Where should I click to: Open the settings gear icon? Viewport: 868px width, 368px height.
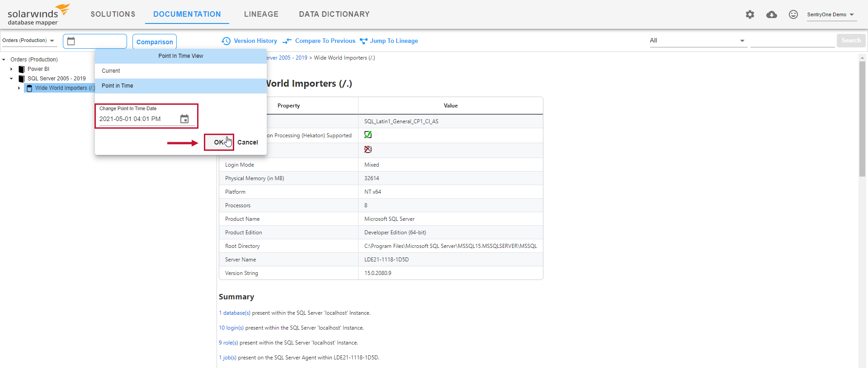pos(750,14)
